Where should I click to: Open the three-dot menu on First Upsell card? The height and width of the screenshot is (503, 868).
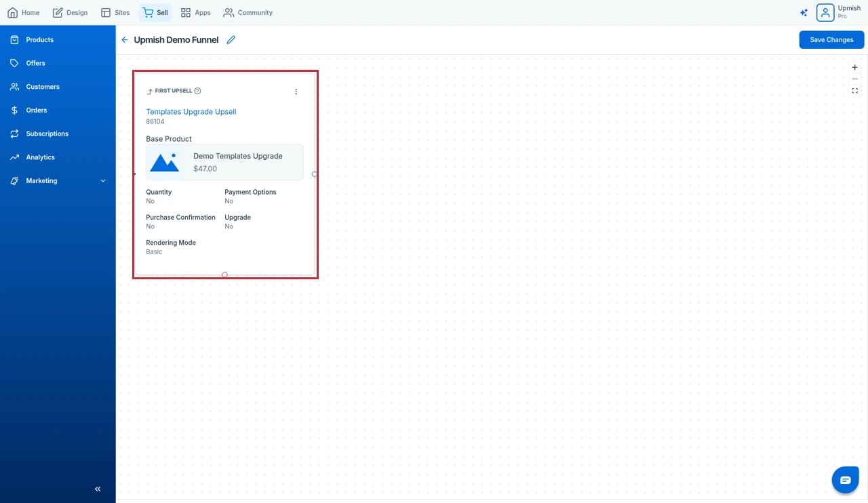296,92
